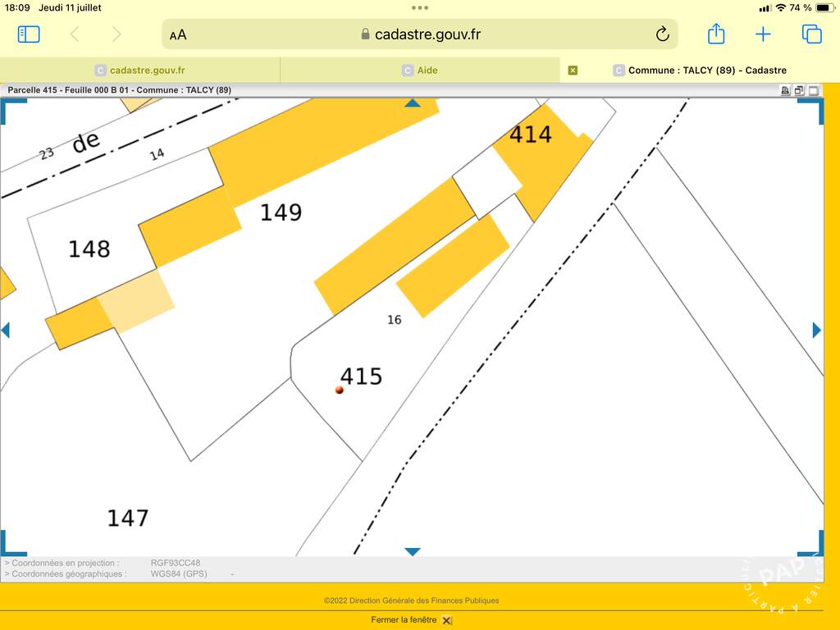The width and height of the screenshot is (840, 630).
Task: Maximize the map window
Action: (x=813, y=90)
